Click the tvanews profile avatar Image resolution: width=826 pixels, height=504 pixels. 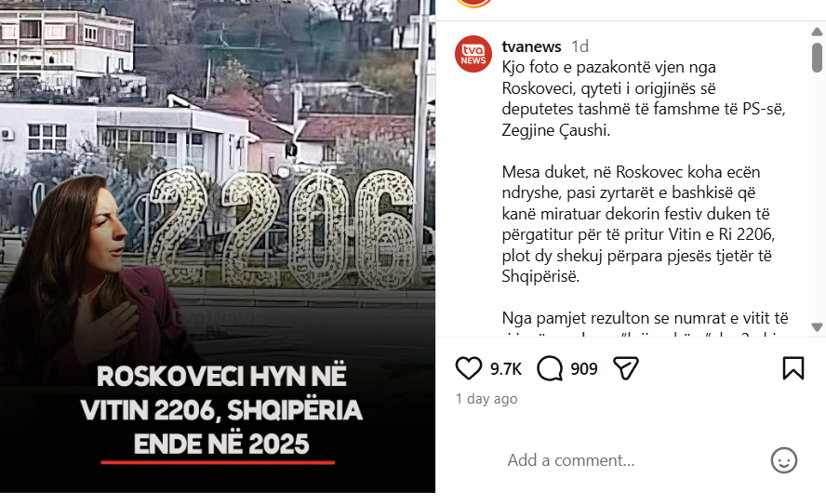pos(473,54)
